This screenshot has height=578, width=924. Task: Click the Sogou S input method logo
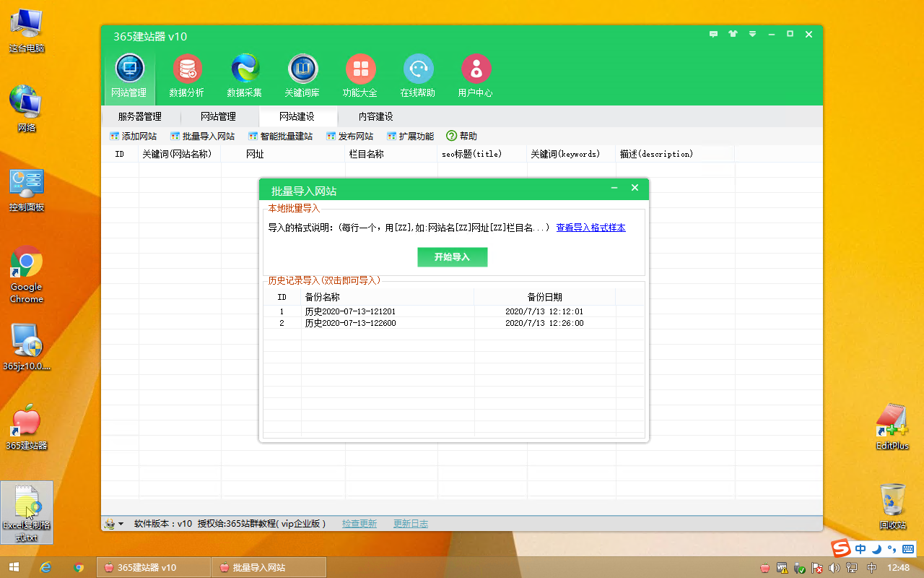(x=841, y=548)
